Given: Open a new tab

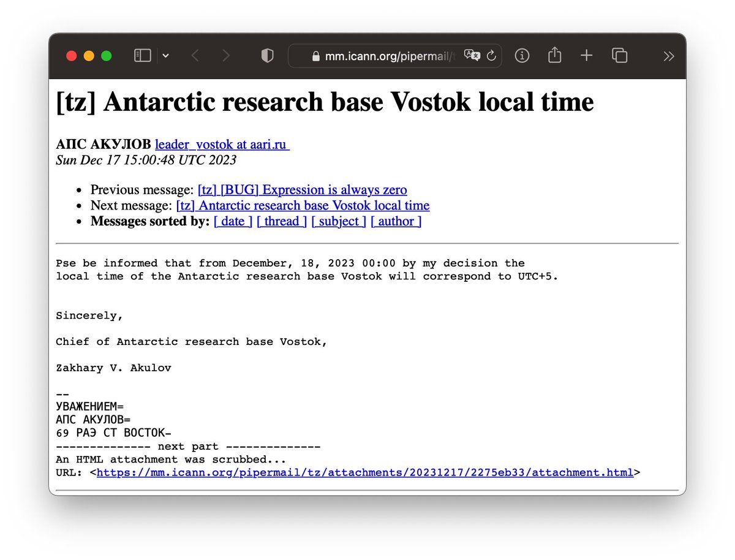Looking at the screenshot, I should tap(587, 56).
